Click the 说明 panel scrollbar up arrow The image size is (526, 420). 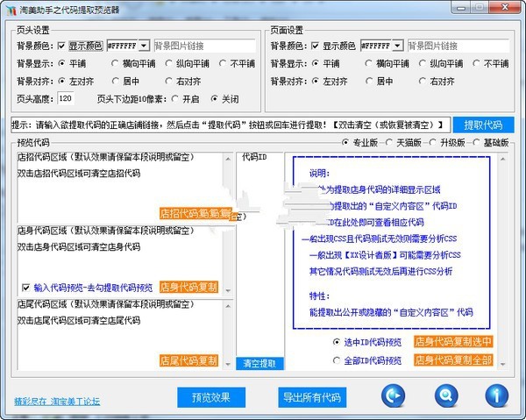(502, 159)
